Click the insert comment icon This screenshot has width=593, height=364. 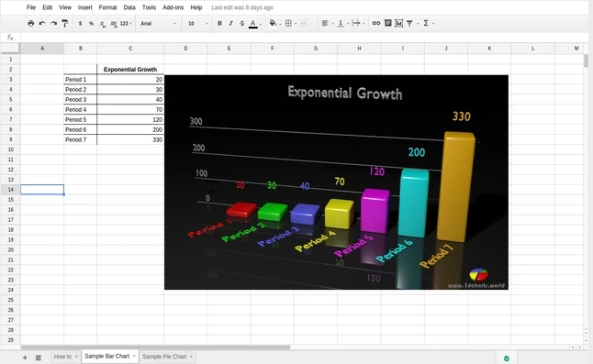click(x=387, y=24)
